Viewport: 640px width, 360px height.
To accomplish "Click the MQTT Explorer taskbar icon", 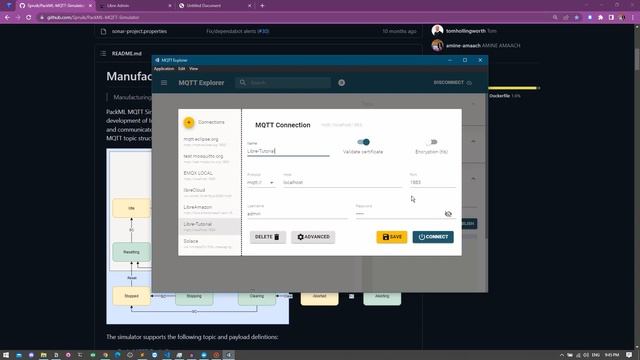I will coord(229,355).
